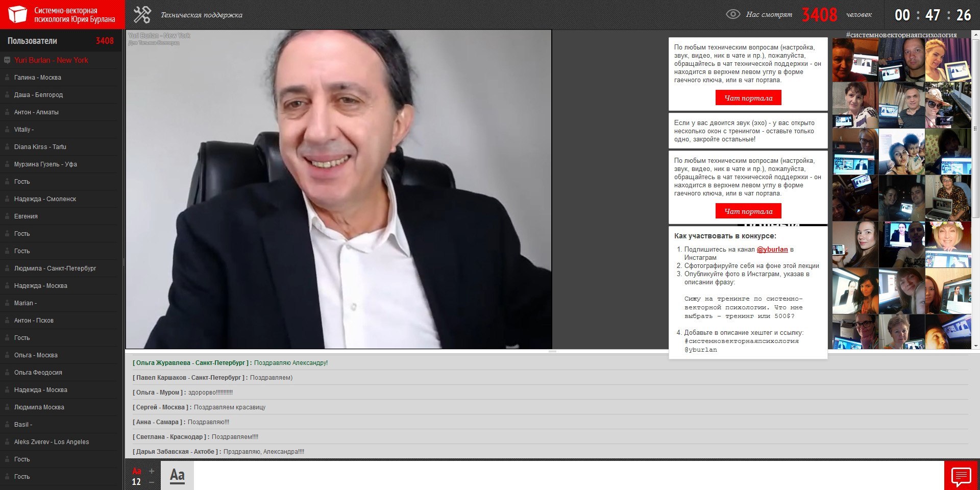Image resolution: width=980 pixels, height=490 pixels.
Task: Select user Aleks Zverev - Los Angeles
Action: coord(52,442)
